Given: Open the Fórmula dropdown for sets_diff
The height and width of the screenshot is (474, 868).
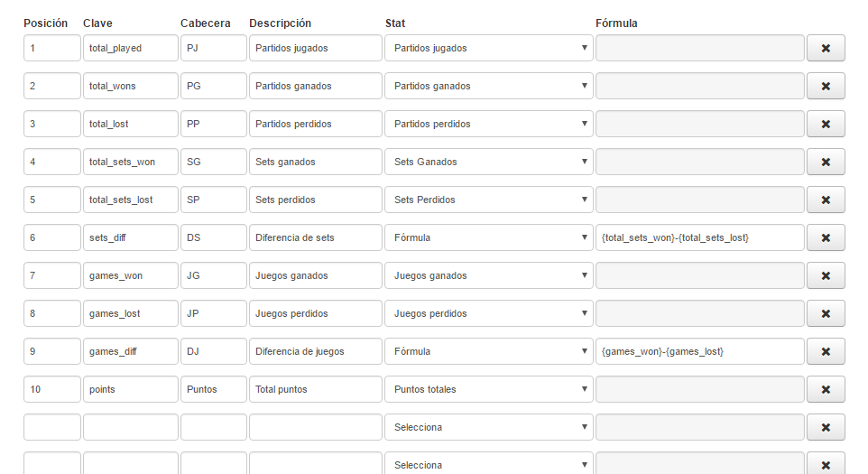Looking at the screenshot, I should click(x=489, y=237).
